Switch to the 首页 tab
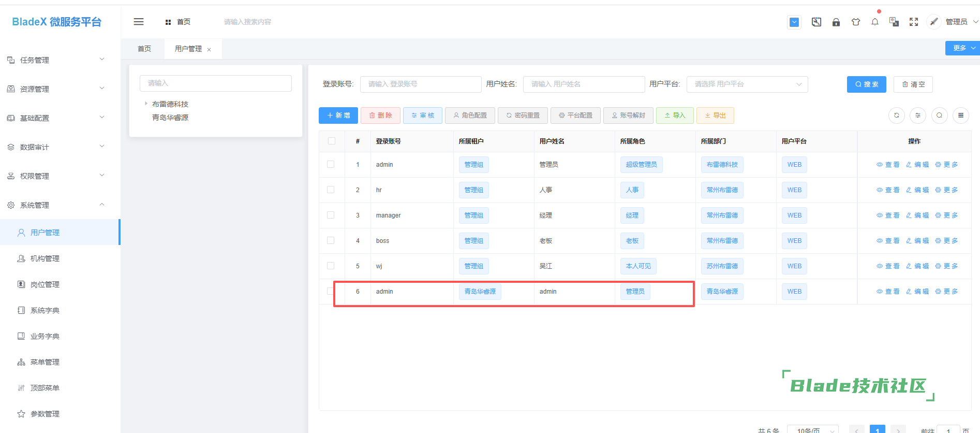The height and width of the screenshot is (433, 980). click(144, 49)
